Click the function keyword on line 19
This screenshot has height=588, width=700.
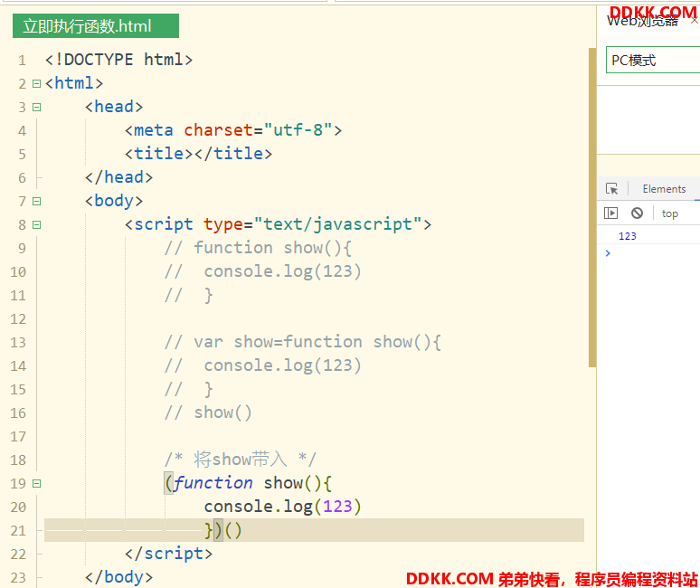(213, 483)
